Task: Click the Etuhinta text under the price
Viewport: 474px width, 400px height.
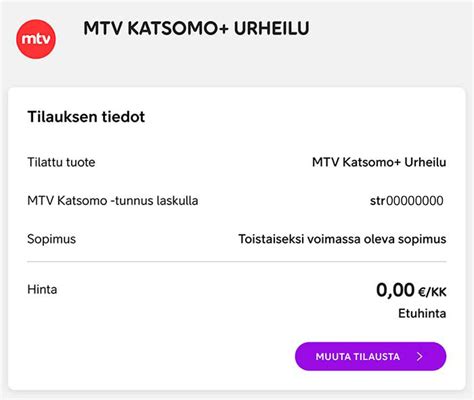Action: (x=422, y=313)
